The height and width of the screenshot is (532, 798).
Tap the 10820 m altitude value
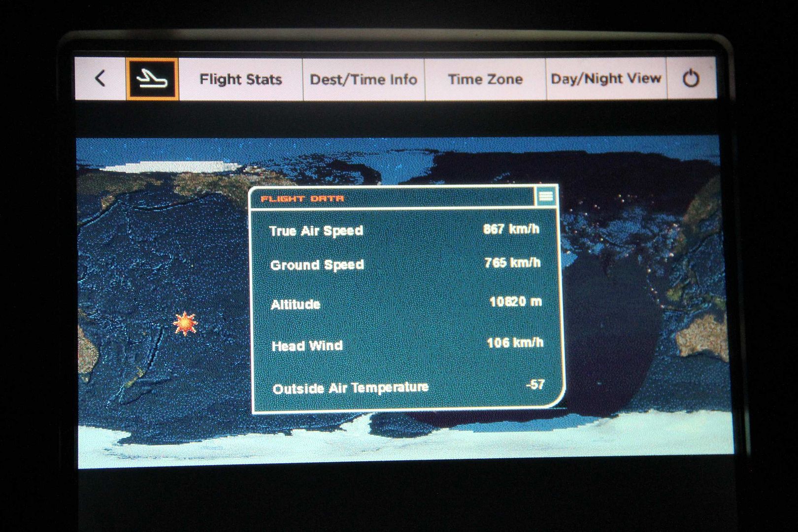point(515,301)
